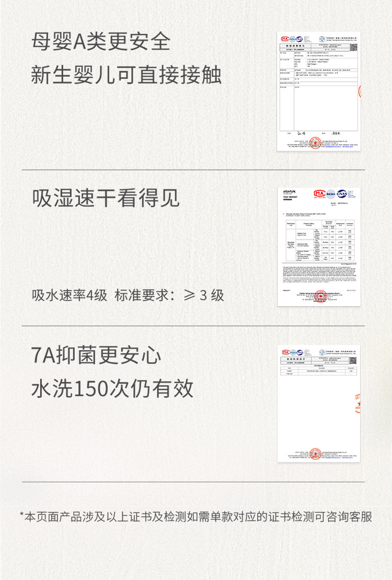This screenshot has width=392, height=580.
Task: Open the 母婴A类 test report thumbnail
Action: (319, 91)
